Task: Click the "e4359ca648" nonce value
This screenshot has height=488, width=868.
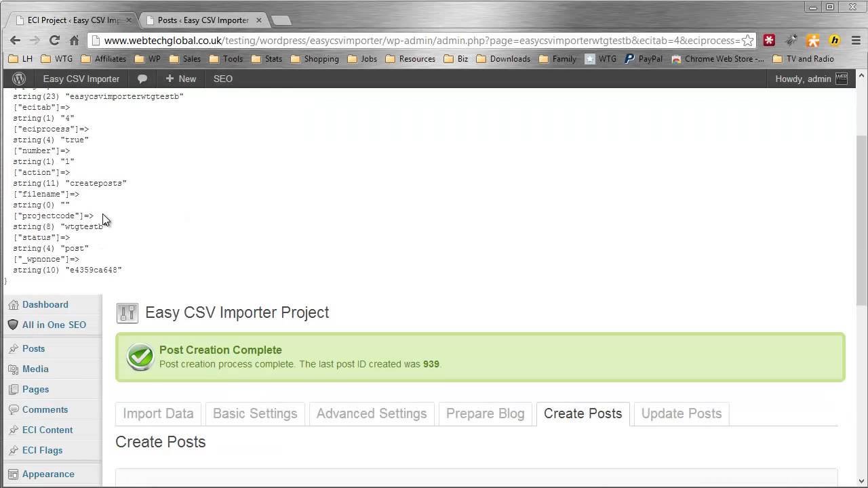Action: click(x=94, y=270)
